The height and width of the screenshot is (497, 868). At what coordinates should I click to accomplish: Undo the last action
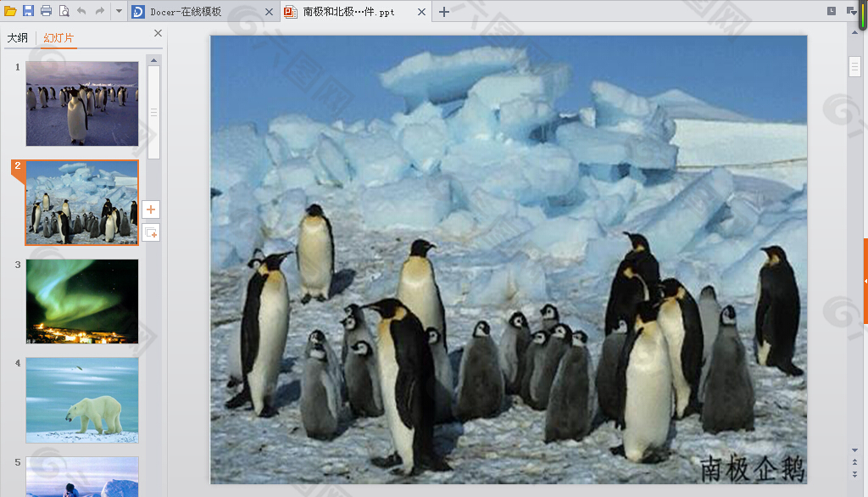point(81,11)
